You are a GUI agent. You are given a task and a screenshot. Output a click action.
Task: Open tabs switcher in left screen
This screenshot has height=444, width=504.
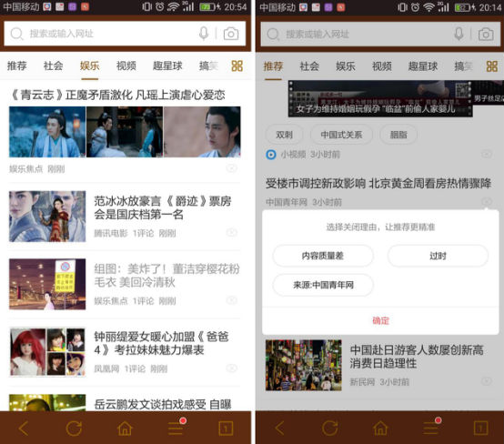click(226, 429)
